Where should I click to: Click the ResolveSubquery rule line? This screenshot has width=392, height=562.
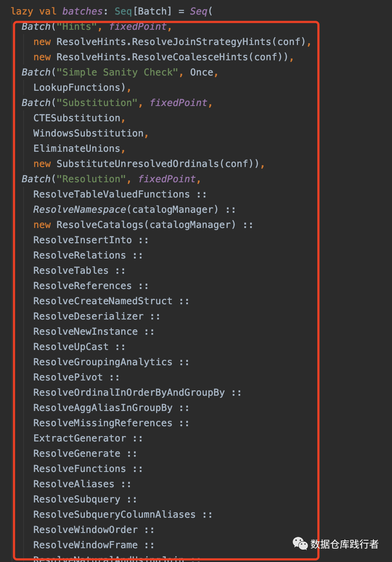point(77,499)
